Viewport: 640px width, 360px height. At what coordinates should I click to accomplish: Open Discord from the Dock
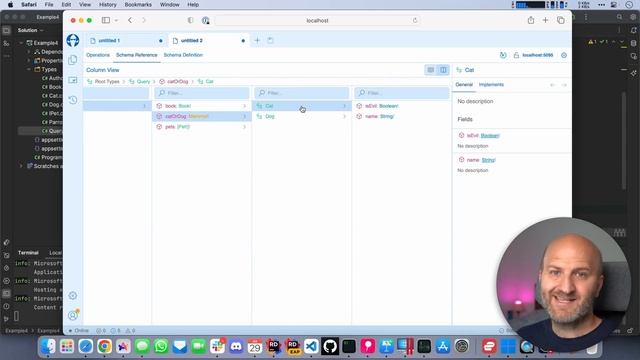click(x=236, y=346)
